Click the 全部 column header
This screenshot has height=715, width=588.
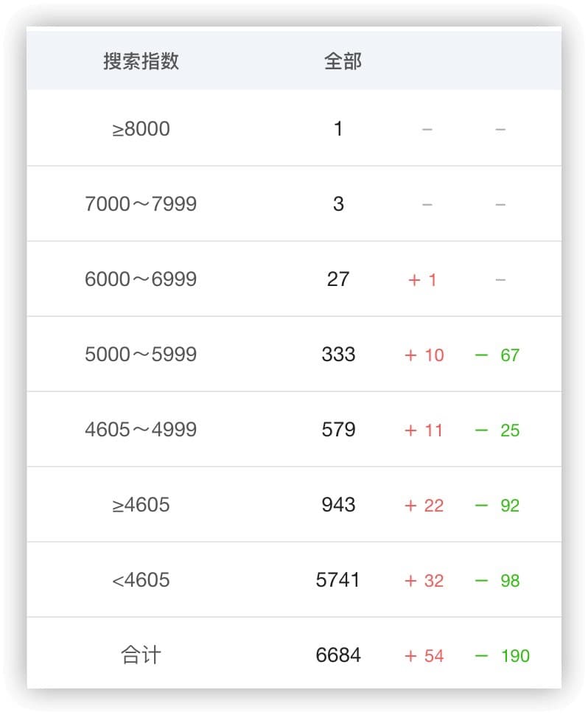pyautogui.click(x=343, y=61)
